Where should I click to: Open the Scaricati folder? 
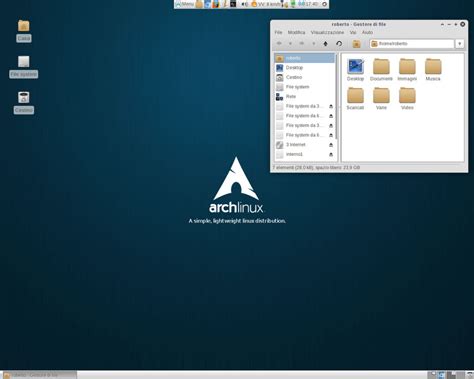pos(355,99)
